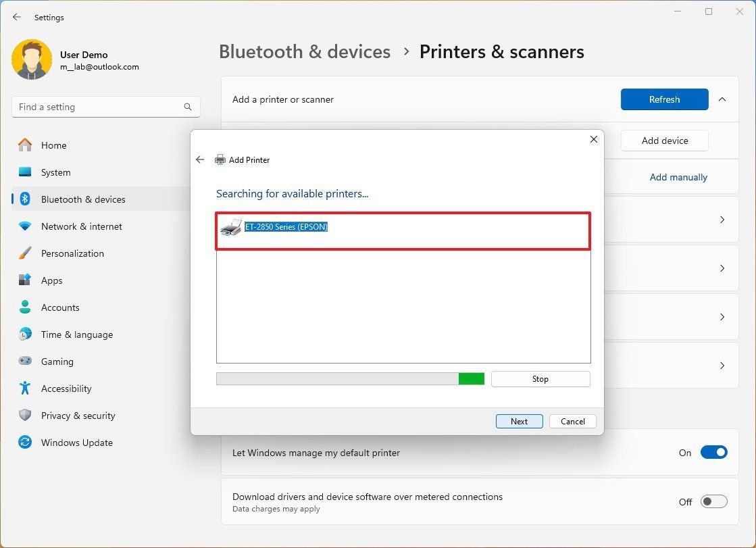Viewport: 756px width, 548px height.
Task: Expand the bottom device row chevron
Action: click(x=722, y=366)
